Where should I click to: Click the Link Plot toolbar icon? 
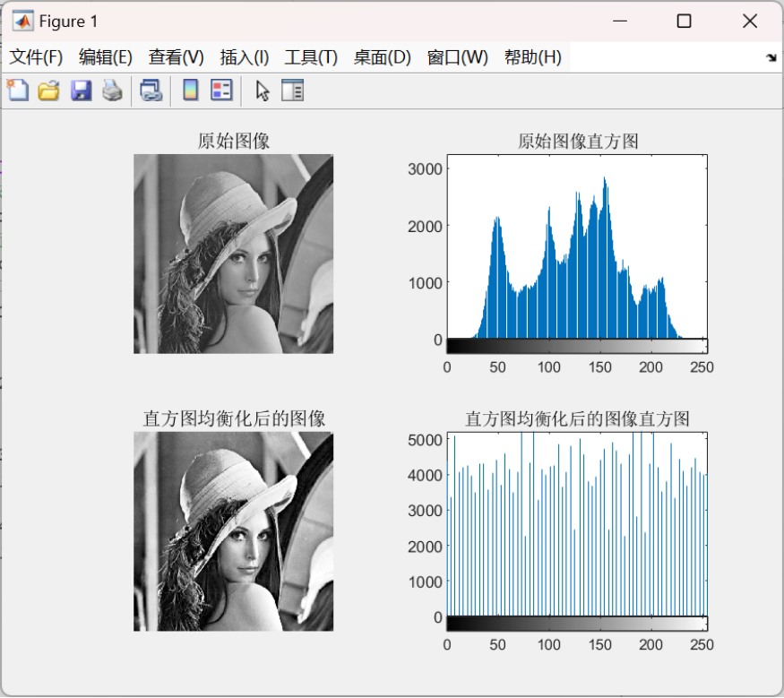pos(151,90)
